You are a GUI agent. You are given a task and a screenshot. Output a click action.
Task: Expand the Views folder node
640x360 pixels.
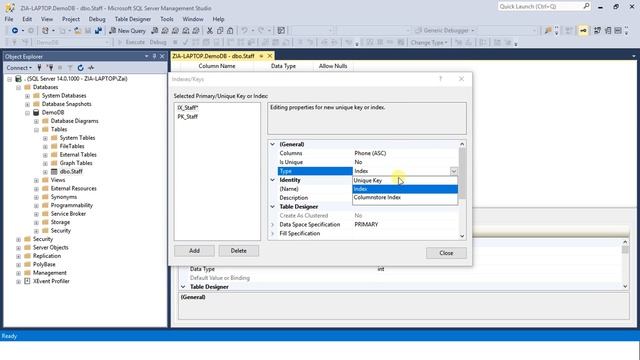coord(36,180)
